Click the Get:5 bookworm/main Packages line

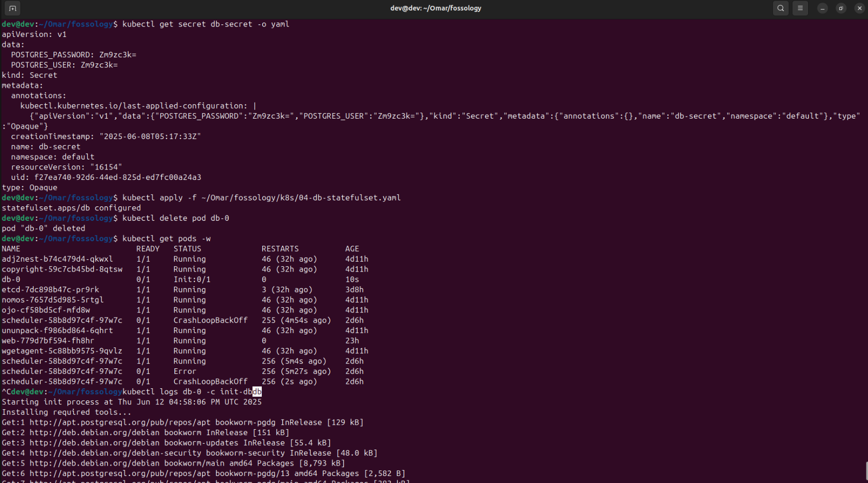click(174, 464)
